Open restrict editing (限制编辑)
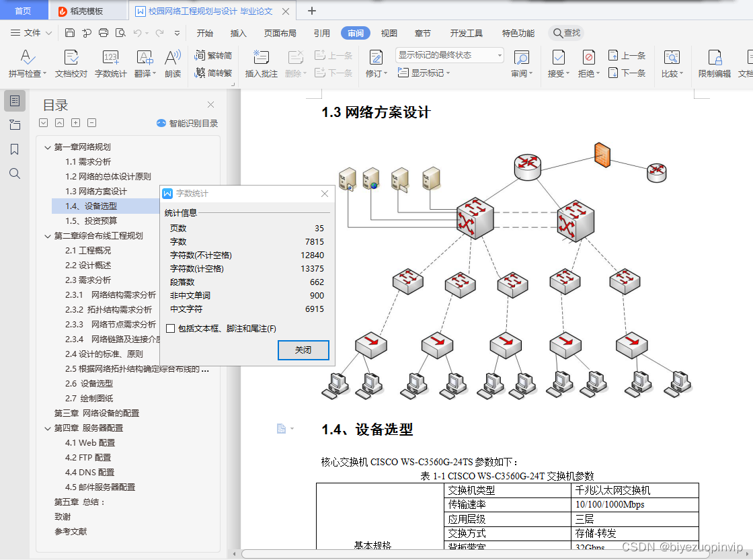Screen dimensions: 753x560 (x=715, y=63)
